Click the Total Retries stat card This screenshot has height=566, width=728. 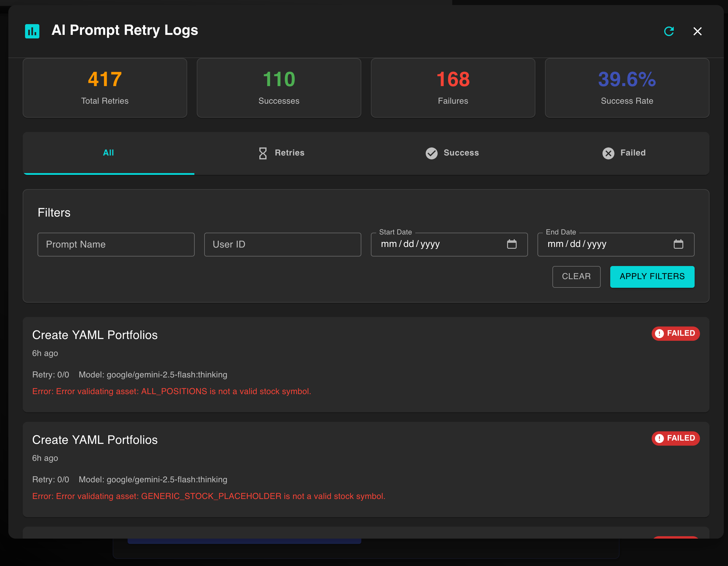click(105, 88)
